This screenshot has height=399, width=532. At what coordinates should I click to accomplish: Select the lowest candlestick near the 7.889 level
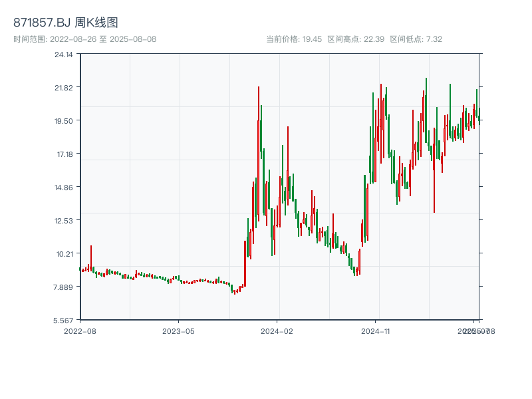point(236,291)
